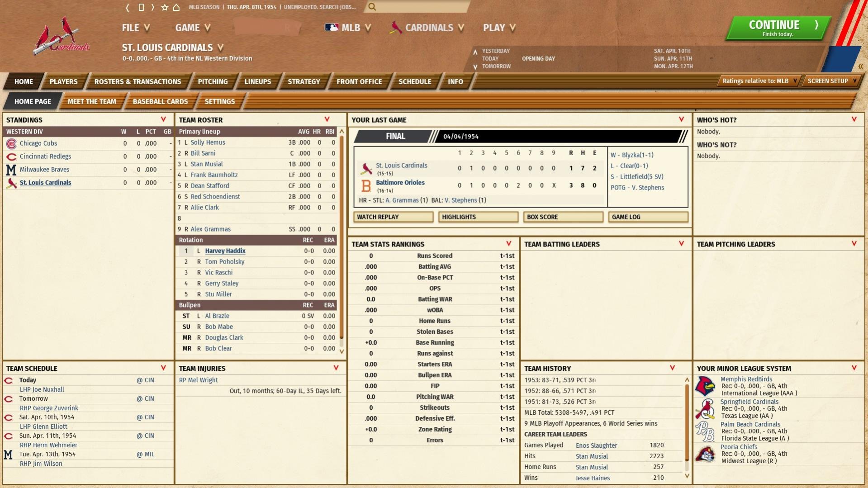Image resolution: width=868 pixels, height=488 pixels.
Task: Click UNEMPLOYED. SEARCH JOBS... text
Action: tap(320, 7)
